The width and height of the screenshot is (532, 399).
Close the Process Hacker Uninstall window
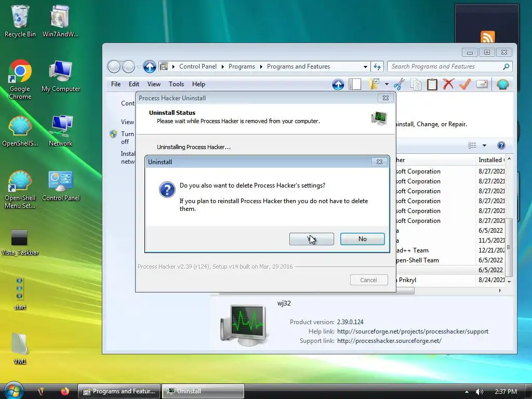(x=386, y=98)
